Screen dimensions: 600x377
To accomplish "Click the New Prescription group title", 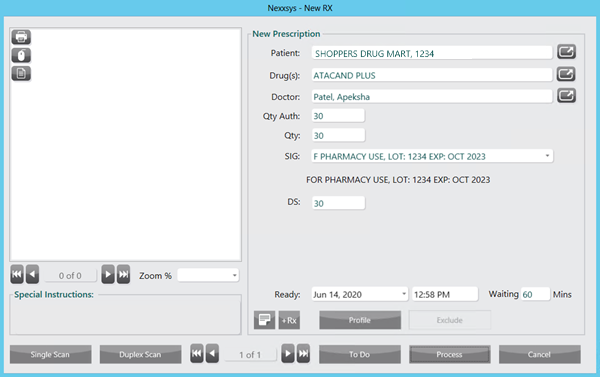I will coord(286,34).
